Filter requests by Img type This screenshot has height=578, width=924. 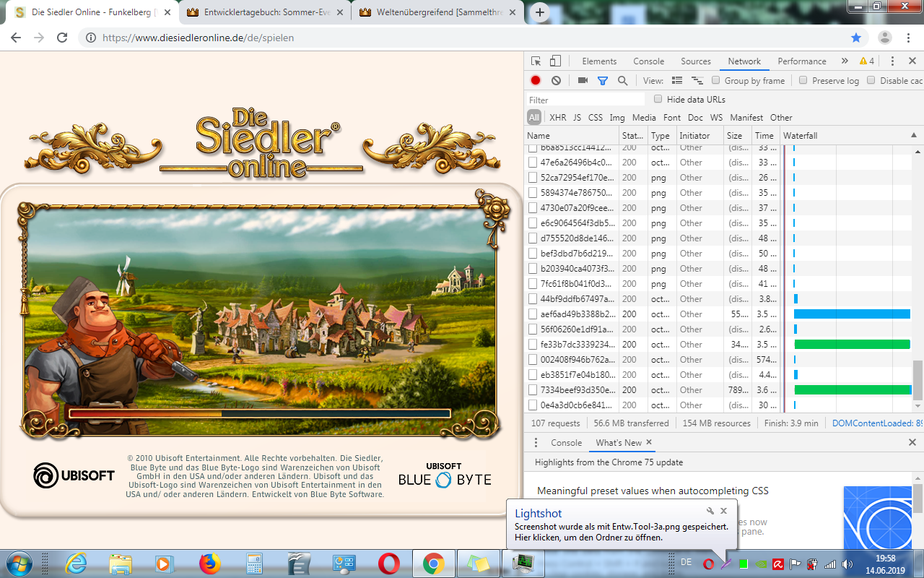pos(616,118)
